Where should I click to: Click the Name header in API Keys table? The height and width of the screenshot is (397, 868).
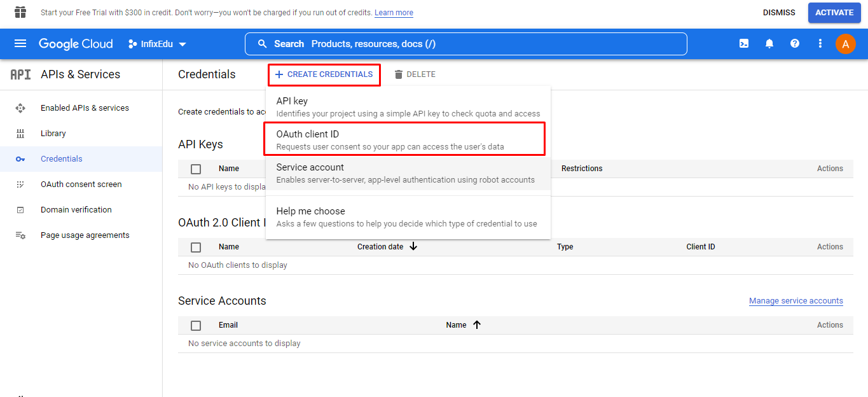pos(229,169)
